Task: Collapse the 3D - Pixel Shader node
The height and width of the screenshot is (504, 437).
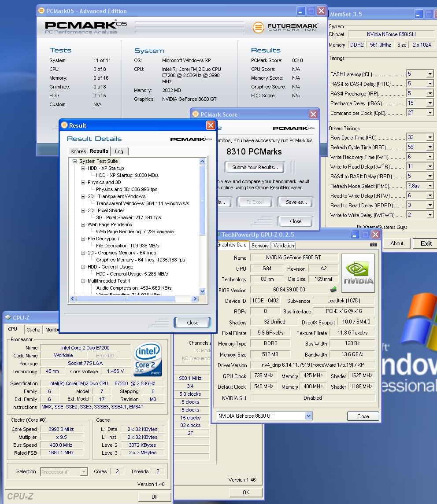Action: (83, 210)
